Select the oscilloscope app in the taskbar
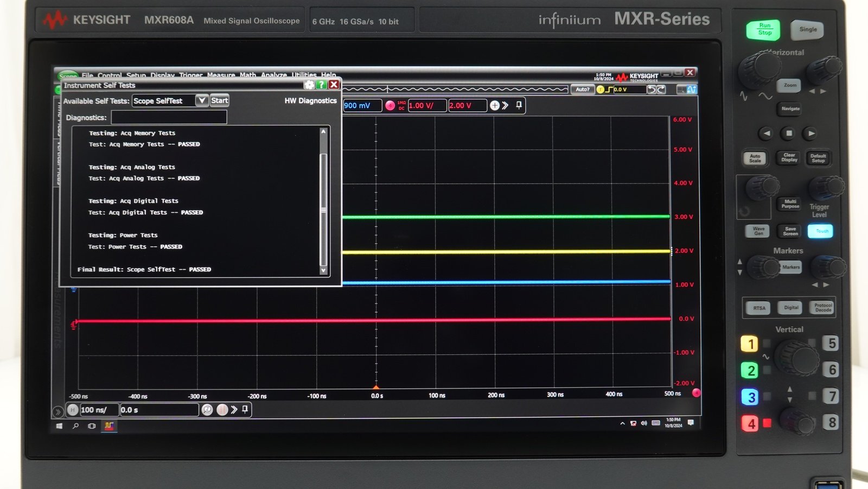The height and width of the screenshot is (489, 868). tap(109, 426)
